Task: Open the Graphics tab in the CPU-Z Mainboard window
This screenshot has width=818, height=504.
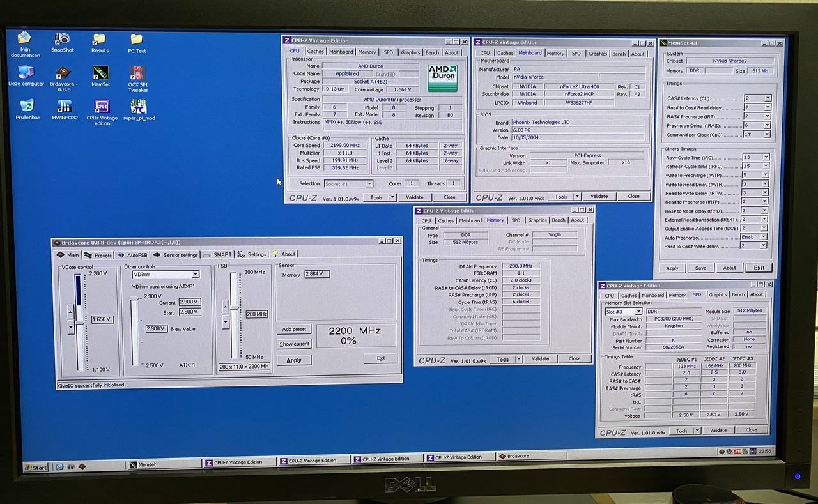Action: point(598,54)
